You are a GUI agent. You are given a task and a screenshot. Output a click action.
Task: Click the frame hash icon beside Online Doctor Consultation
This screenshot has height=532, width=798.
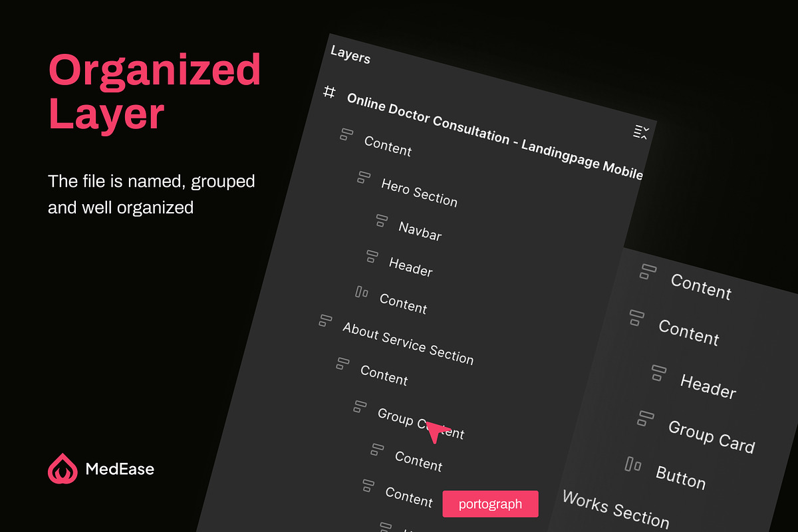[x=329, y=92]
